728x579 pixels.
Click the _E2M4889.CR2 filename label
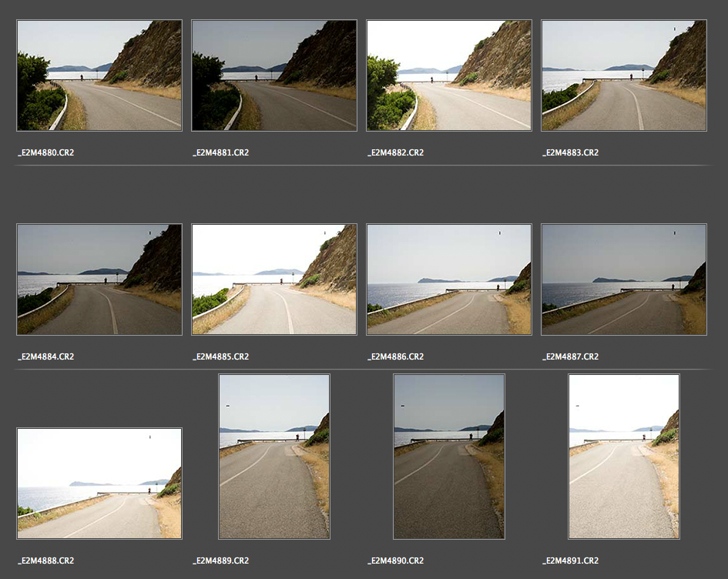(x=220, y=561)
